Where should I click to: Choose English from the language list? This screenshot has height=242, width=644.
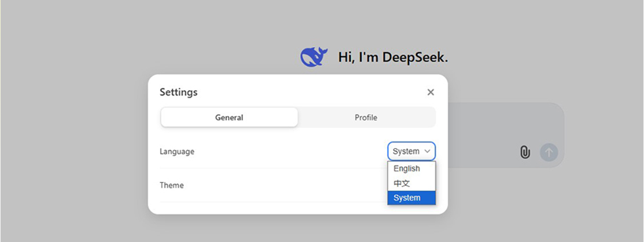click(x=412, y=169)
